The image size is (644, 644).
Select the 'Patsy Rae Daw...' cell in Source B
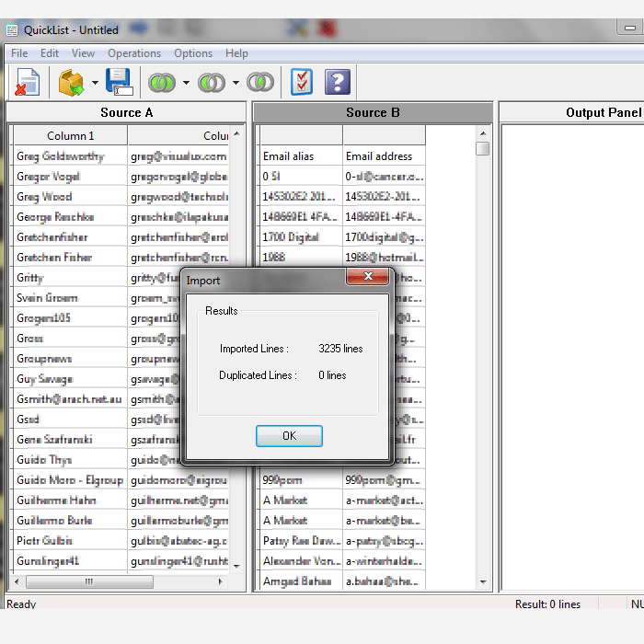[x=301, y=541]
